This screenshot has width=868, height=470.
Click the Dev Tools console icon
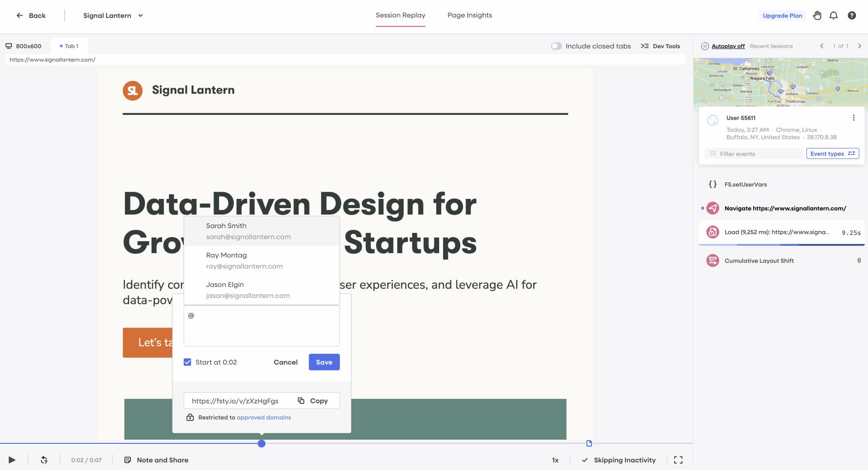coord(644,46)
